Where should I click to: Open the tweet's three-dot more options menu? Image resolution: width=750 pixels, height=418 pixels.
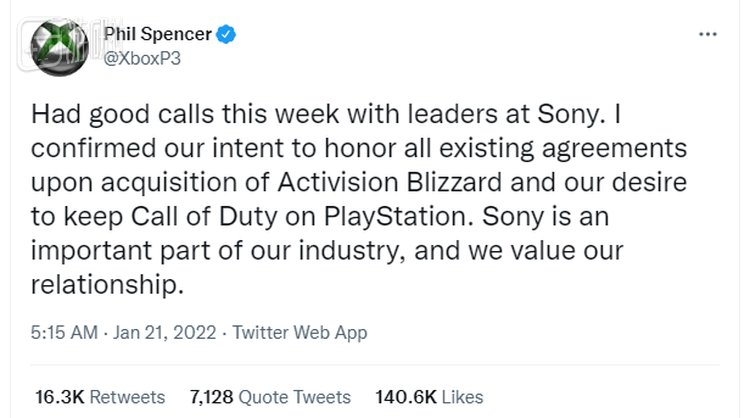[708, 34]
